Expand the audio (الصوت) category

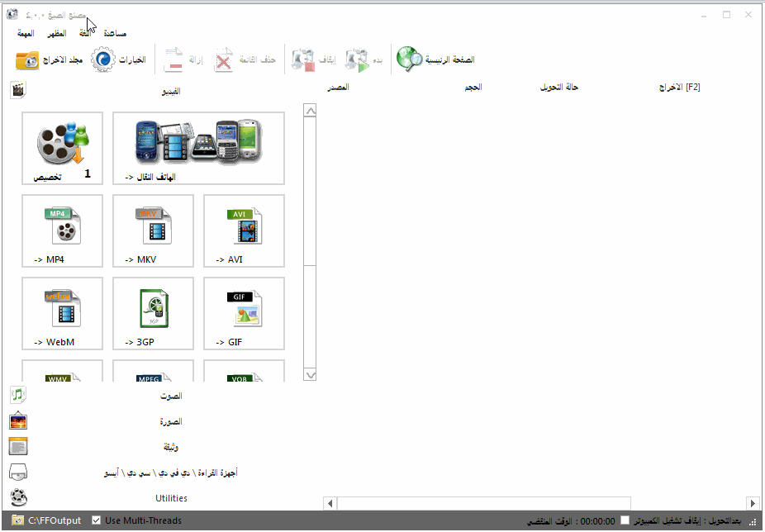pos(171,396)
